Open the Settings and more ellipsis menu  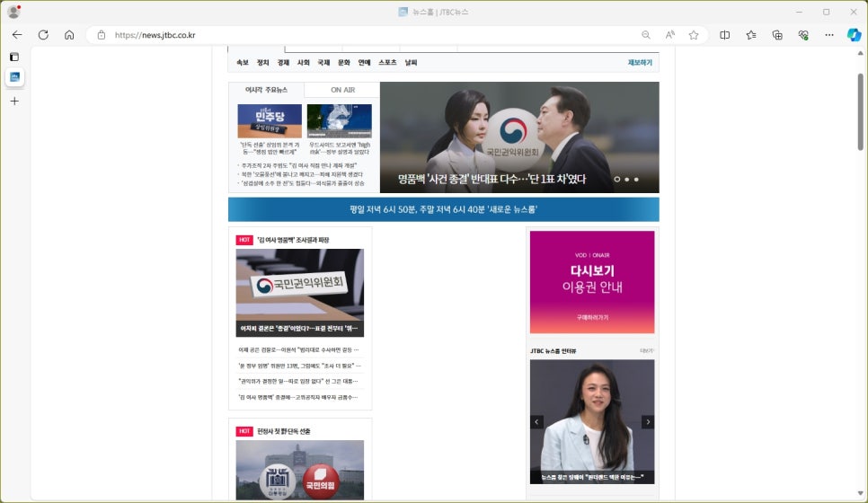pyautogui.click(x=829, y=35)
